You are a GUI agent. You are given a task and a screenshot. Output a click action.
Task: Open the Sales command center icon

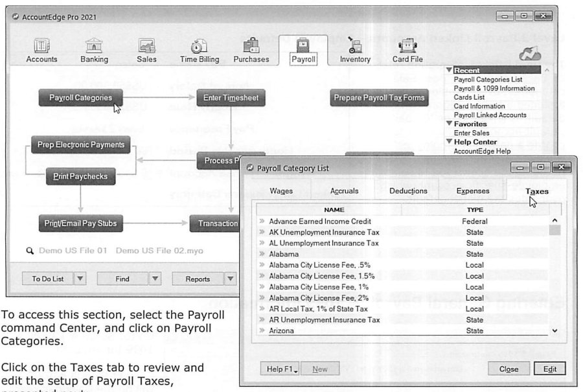(x=146, y=46)
